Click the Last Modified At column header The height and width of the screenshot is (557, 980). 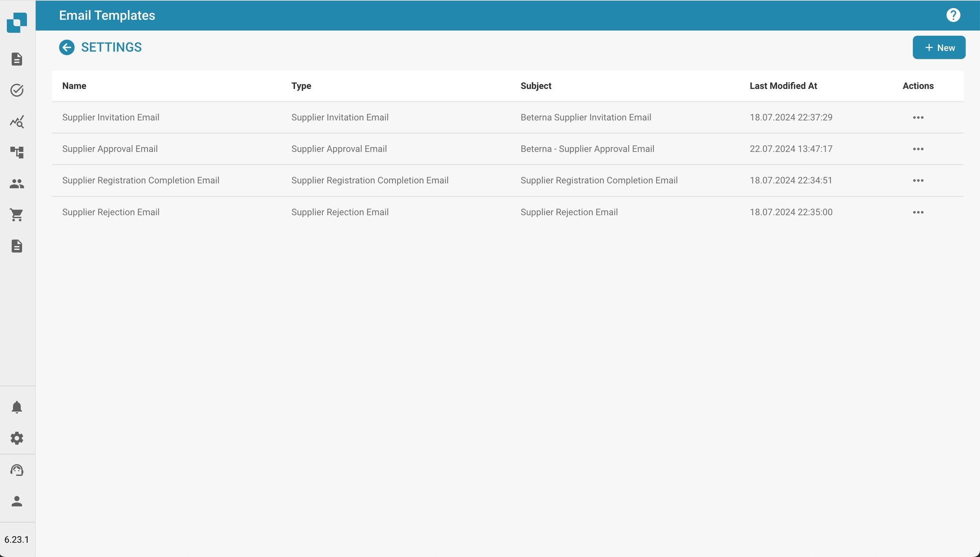(783, 86)
